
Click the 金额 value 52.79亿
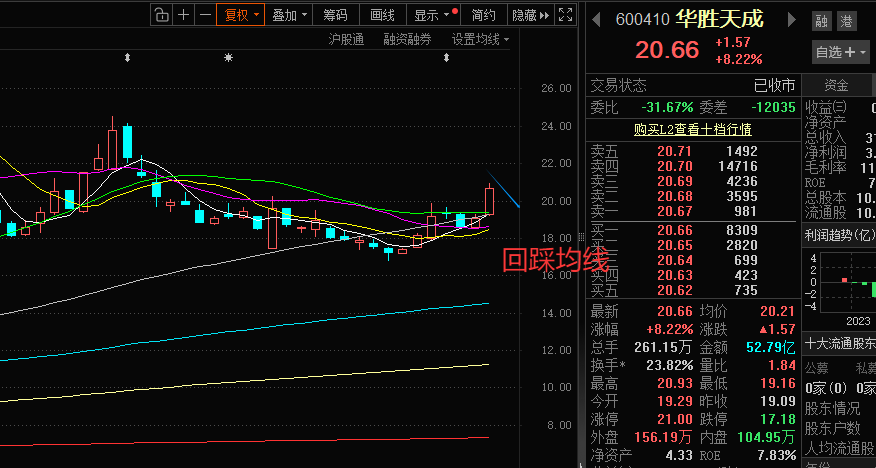(771, 347)
